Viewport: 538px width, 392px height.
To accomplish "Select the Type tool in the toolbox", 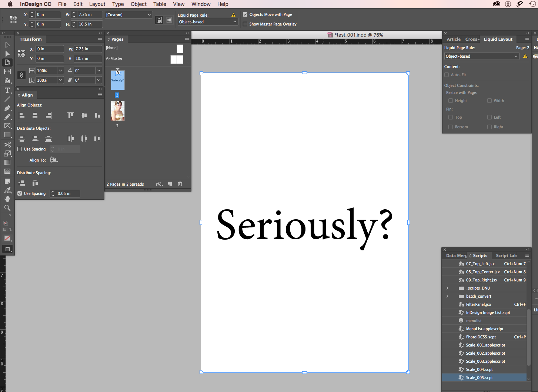I will point(7,90).
